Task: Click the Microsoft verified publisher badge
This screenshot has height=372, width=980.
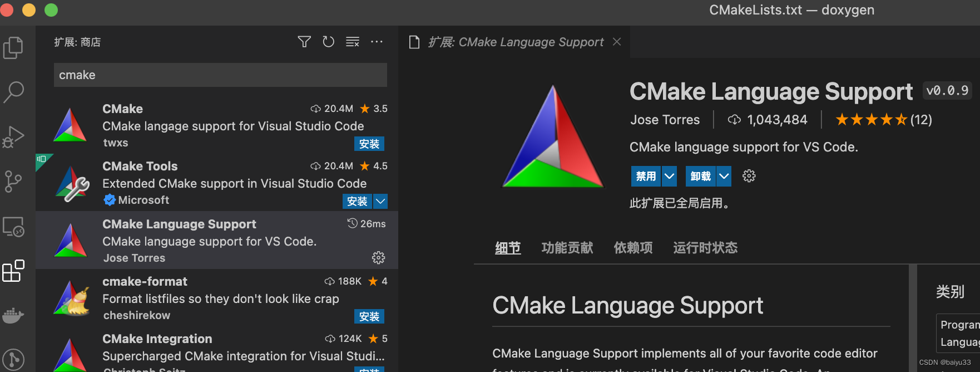Action: (x=110, y=199)
